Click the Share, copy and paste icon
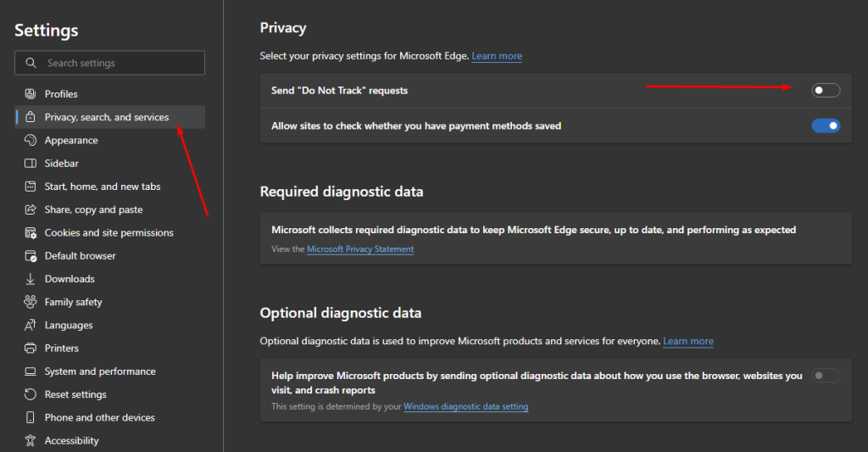Image resolution: width=868 pixels, height=452 pixels. pyautogui.click(x=31, y=209)
